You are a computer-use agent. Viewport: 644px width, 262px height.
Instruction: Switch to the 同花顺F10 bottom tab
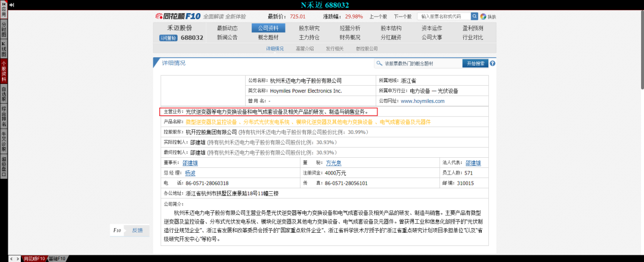[35, 258]
